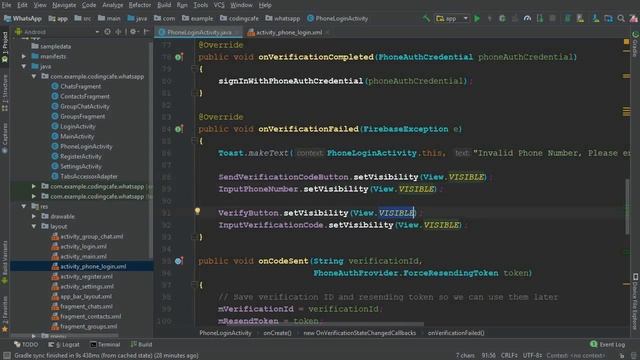The width and height of the screenshot is (640, 360).
Task: Select TabsAccessorAdapter in project tree
Action: [x=89, y=177]
